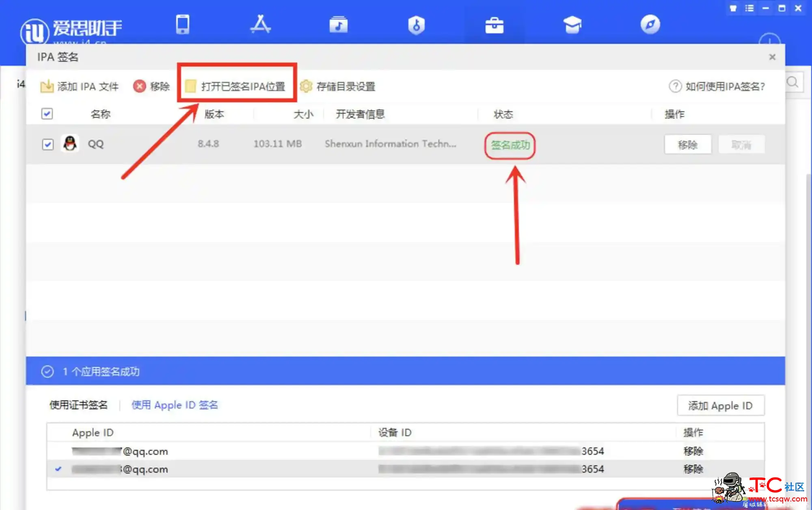Click the 开发者信息 column header
The image size is (812, 510).
(361, 114)
